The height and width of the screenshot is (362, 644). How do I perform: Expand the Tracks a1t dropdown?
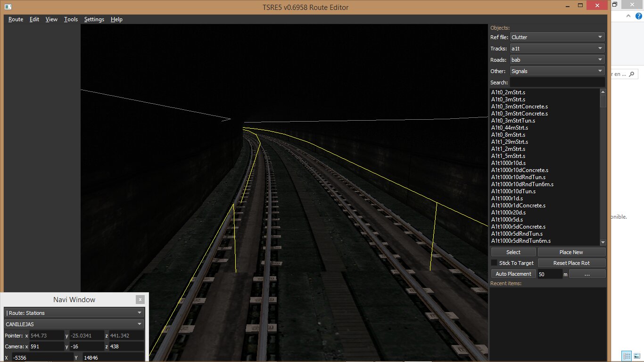557,49
